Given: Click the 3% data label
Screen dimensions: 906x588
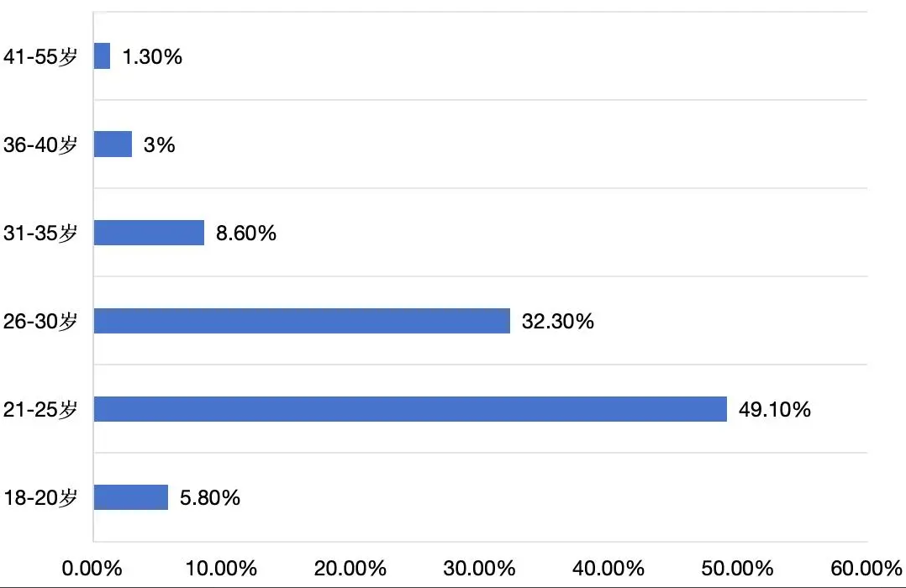Looking at the screenshot, I should [x=159, y=145].
